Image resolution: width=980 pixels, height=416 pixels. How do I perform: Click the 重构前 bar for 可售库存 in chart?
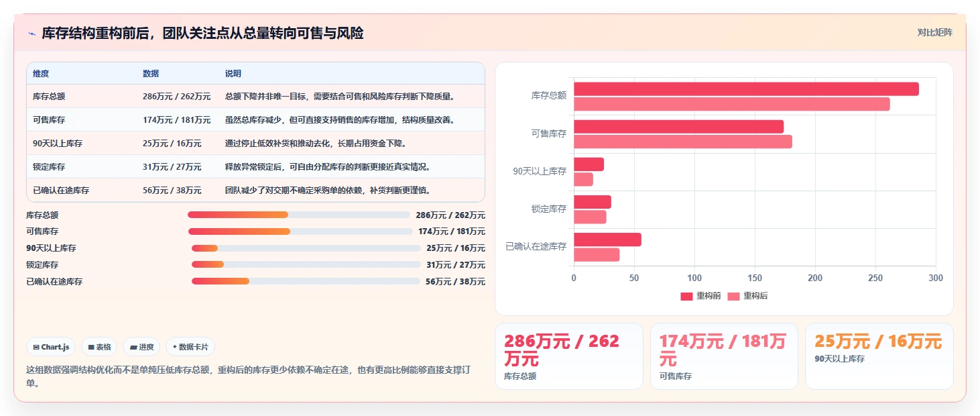678,126
